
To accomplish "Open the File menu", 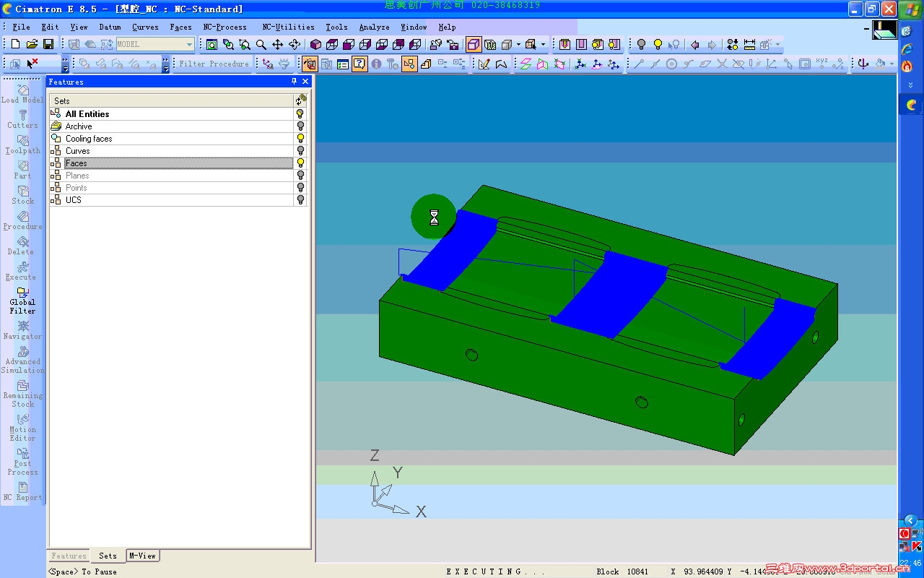I will coord(22,27).
